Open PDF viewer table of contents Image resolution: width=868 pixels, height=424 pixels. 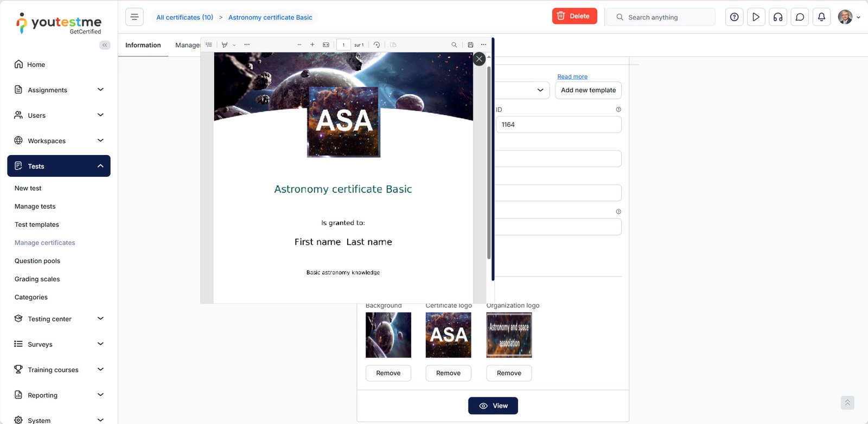click(209, 44)
